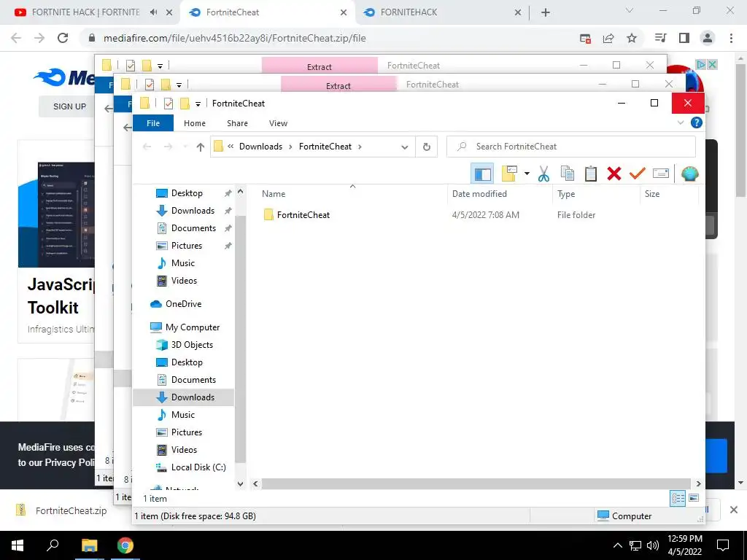Viewport: 747px width, 560px height.
Task: Expand chevron after FortniteCheat breadcrumb
Action: 360,147
